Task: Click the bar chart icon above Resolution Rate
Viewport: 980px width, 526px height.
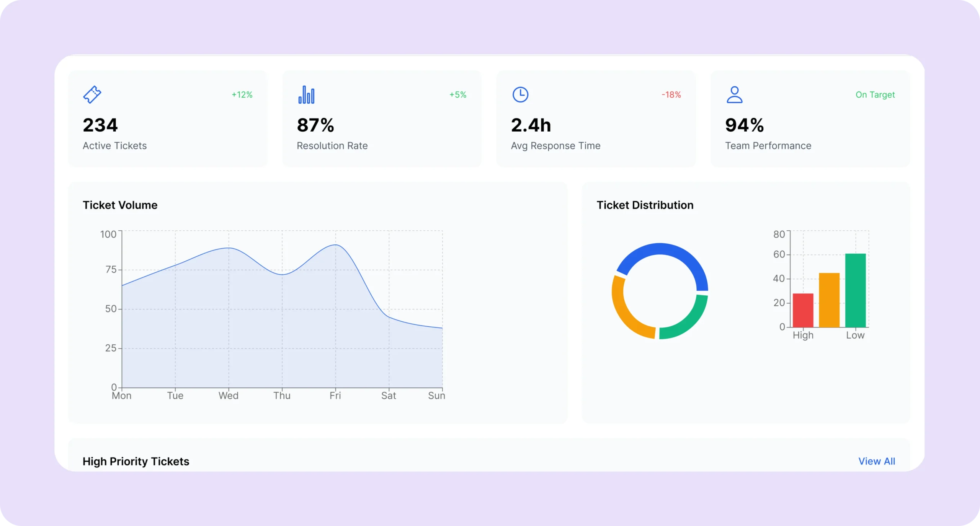Action: coord(306,94)
